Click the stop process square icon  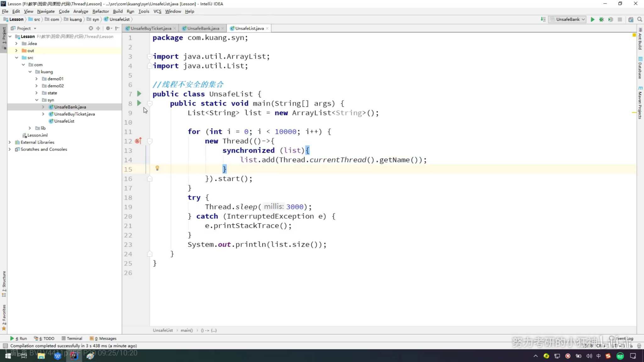tap(620, 19)
